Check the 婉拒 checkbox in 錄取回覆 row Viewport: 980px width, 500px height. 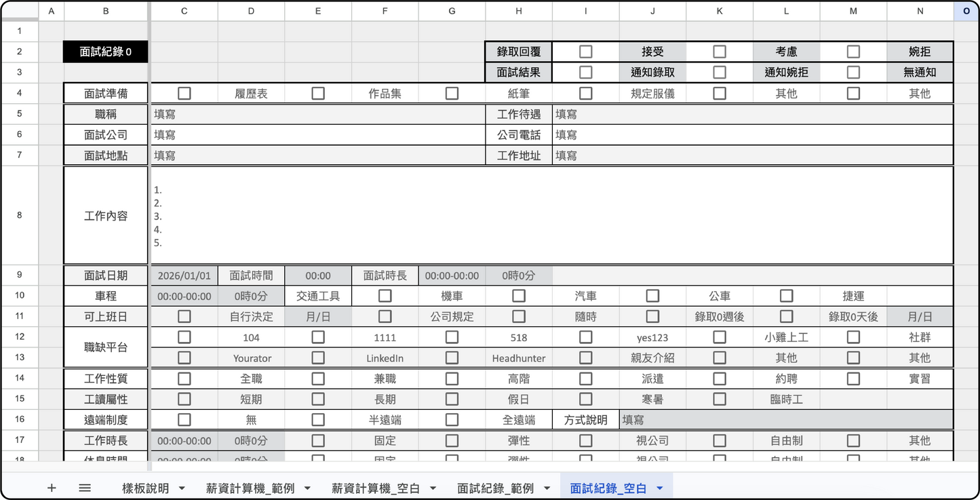pos(853,52)
